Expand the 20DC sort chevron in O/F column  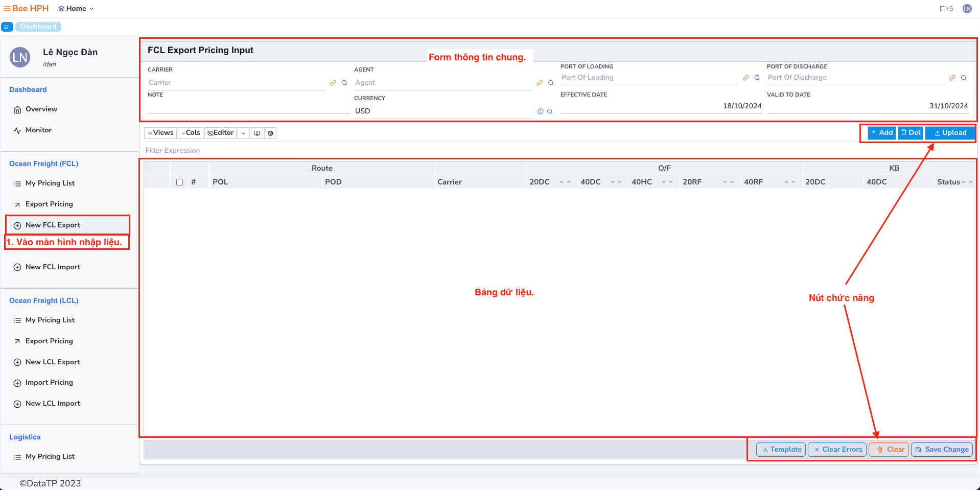[x=561, y=181]
